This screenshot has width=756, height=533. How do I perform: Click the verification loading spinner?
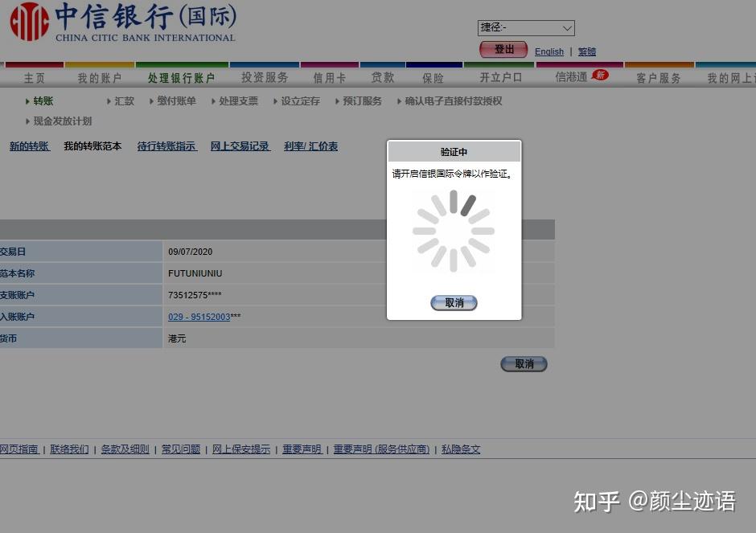(x=453, y=231)
